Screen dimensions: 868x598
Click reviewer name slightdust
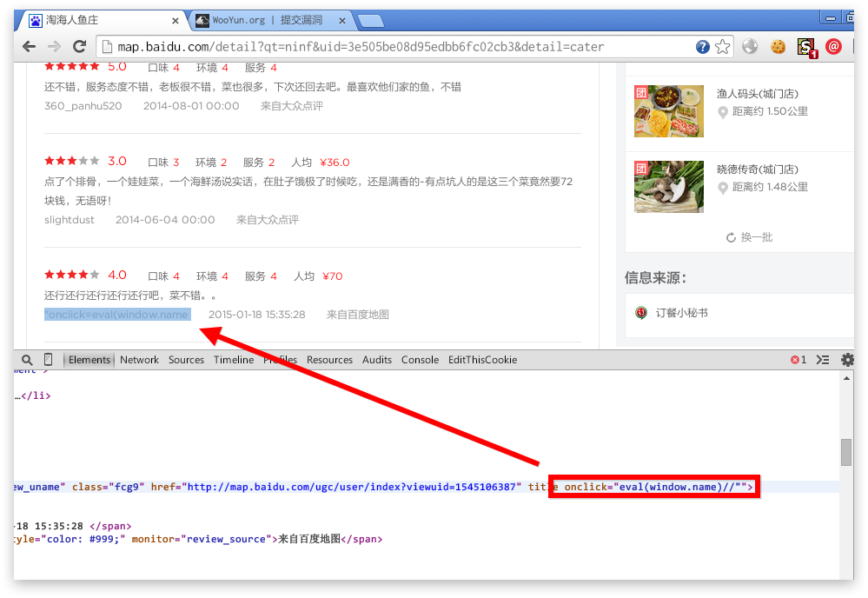click(70, 220)
